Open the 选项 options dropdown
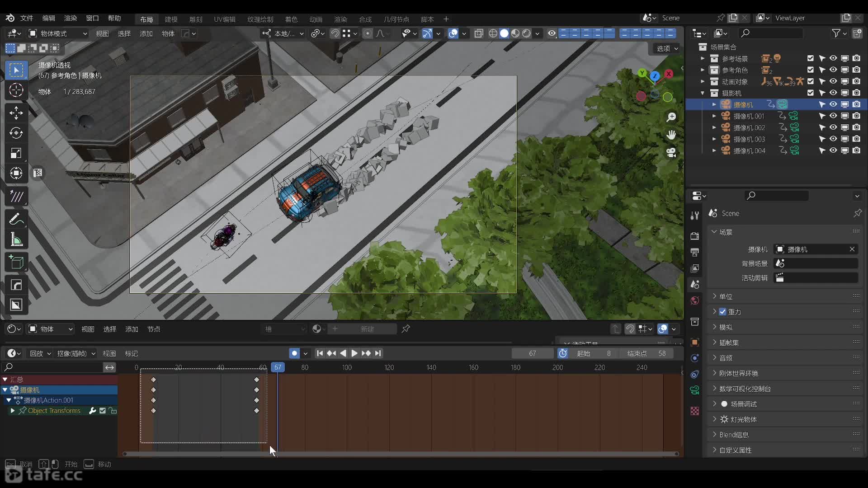The image size is (868, 488). coord(667,48)
